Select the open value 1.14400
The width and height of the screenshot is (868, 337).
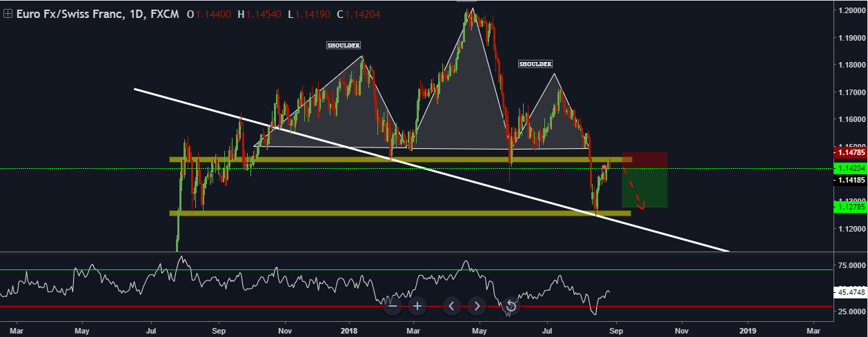click(213, 14)
